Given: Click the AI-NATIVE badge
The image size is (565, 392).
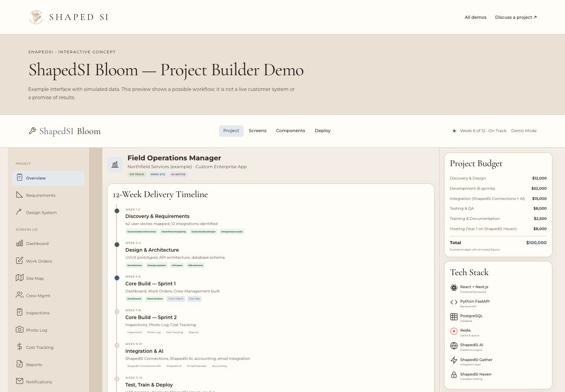Looking at the screenshot, I should pos(178,174).
